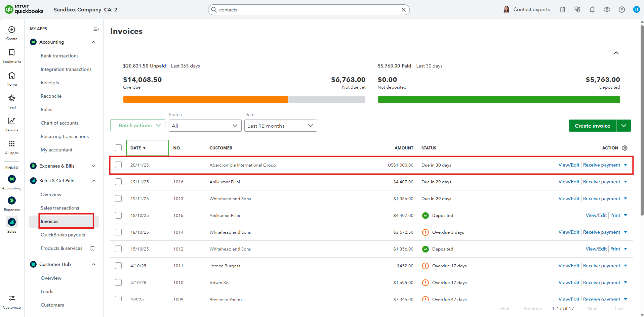
Task: Open the Status filter dropdown
Action: (x=205, y=126)
